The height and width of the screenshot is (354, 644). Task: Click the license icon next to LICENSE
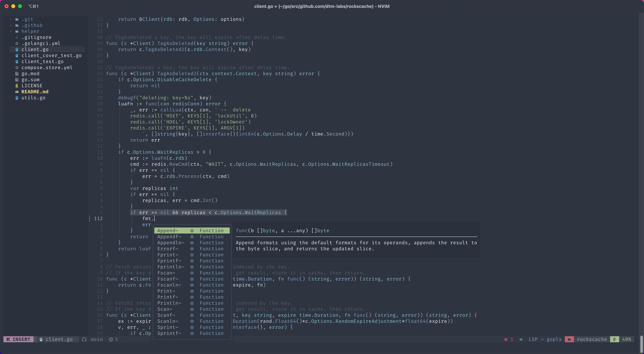pyautogui.click(x=17, y=86)
